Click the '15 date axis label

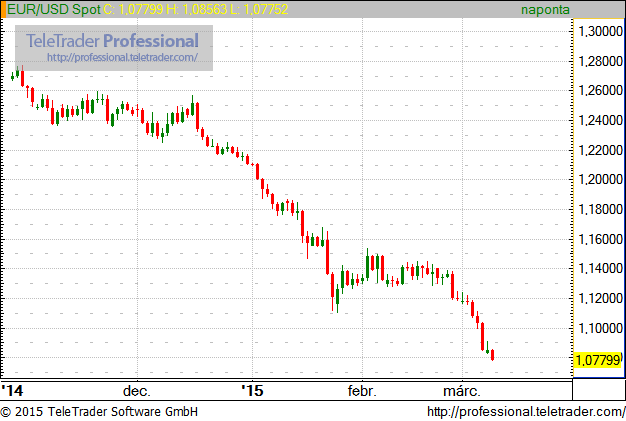click(252, 391)
